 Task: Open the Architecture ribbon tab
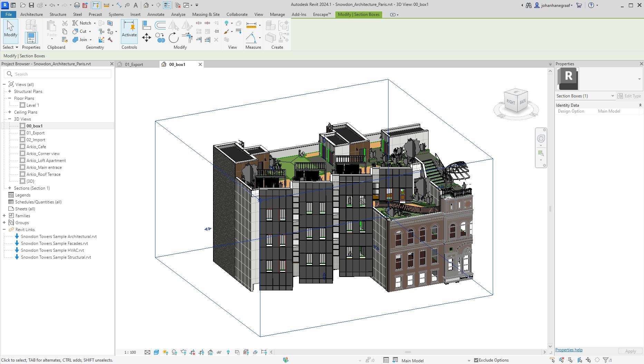(x=31, y=15)
